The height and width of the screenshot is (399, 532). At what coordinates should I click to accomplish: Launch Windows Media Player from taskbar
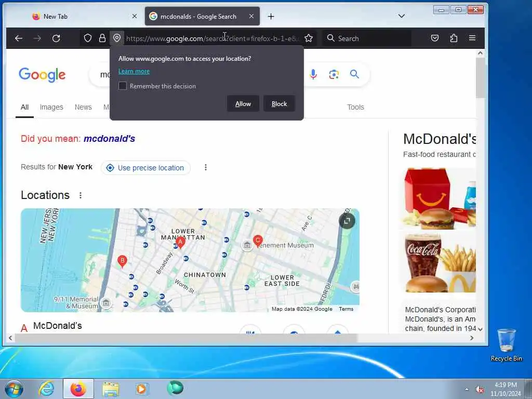[141, 389]
